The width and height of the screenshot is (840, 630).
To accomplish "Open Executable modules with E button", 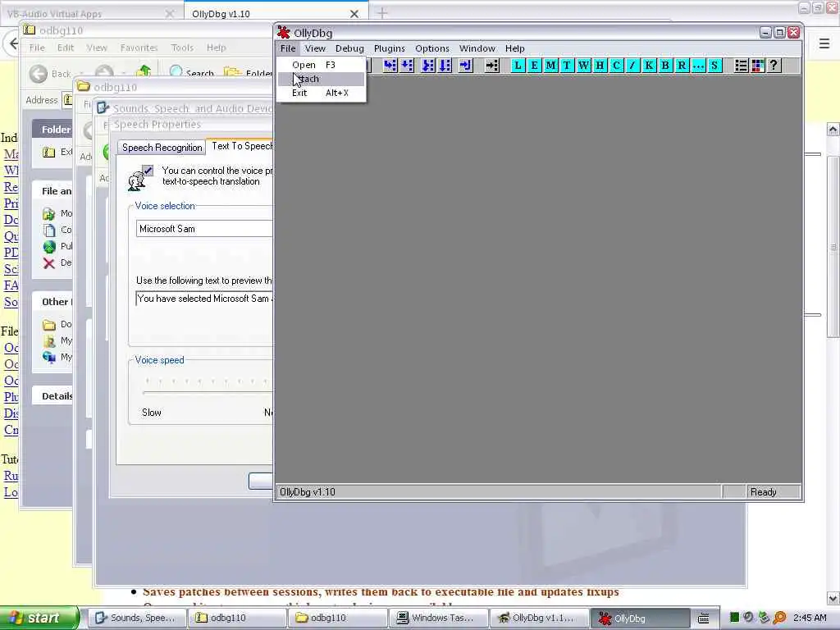I will click(534, 66).
